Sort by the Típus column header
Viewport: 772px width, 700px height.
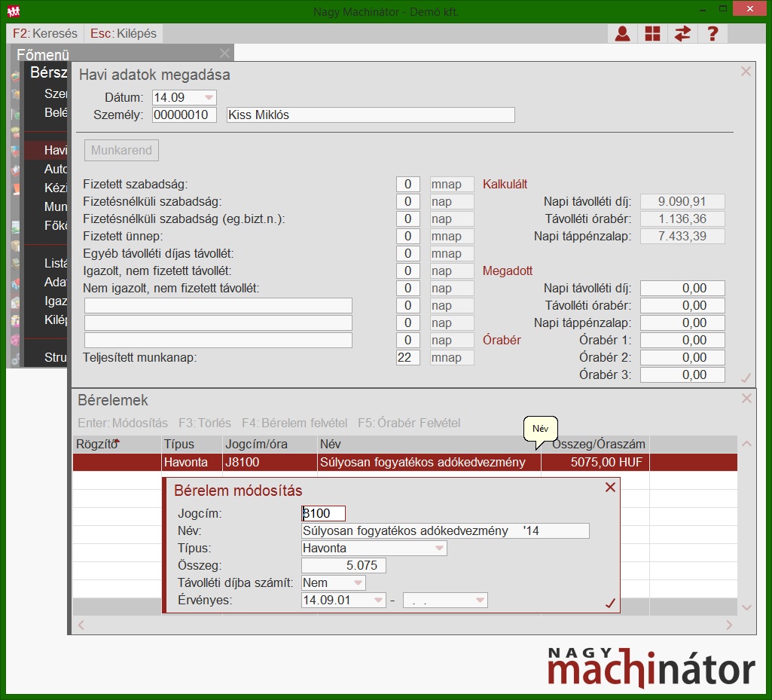192,444
